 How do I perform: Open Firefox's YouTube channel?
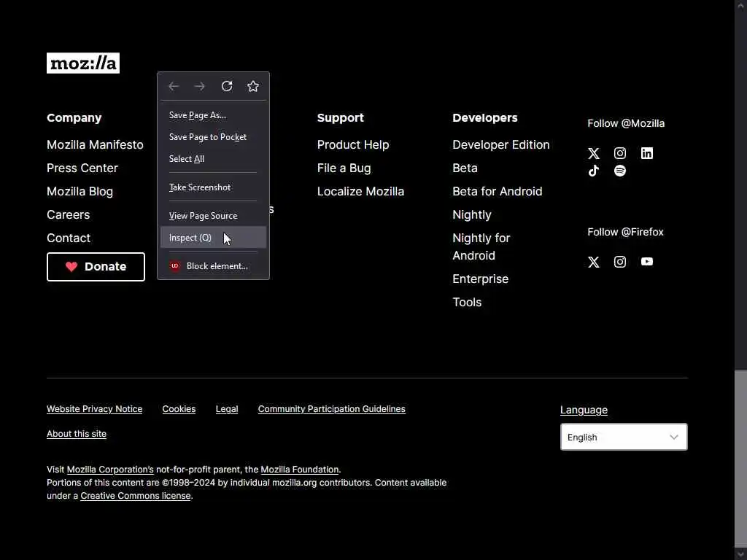coord(646,262)
